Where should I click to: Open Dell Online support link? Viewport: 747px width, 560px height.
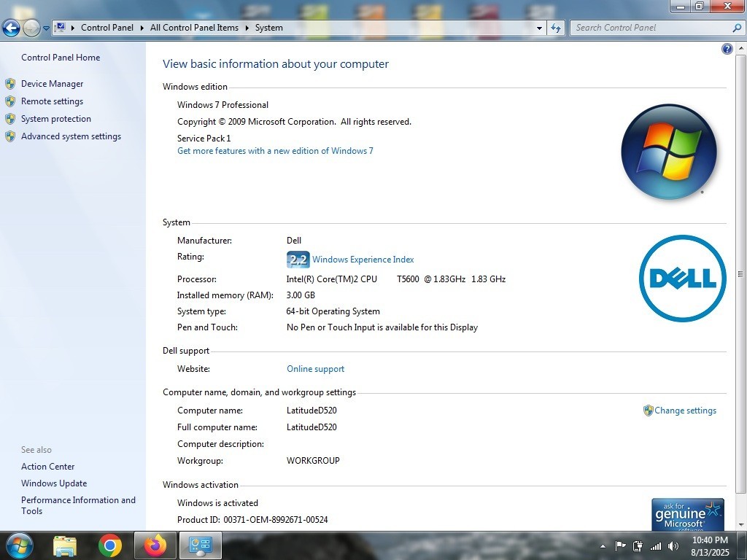click(x=315, y=368)
